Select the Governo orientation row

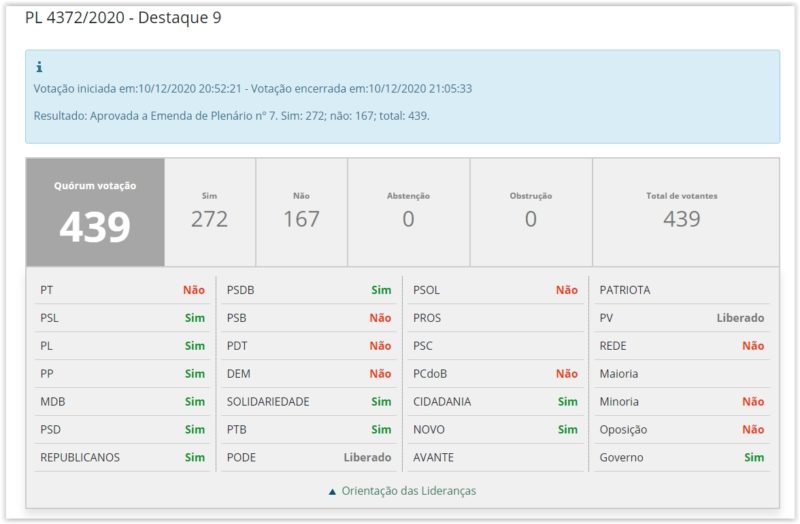pos(681,457)
